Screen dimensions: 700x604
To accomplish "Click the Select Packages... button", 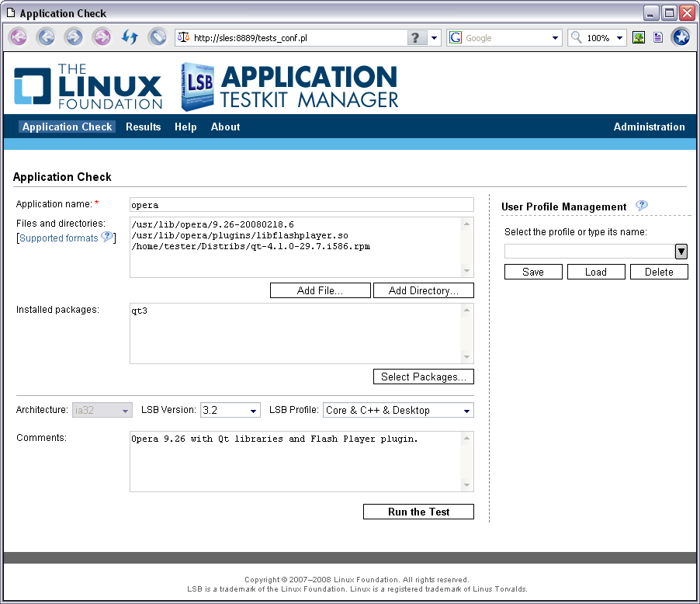I will (x=423, y=377).
